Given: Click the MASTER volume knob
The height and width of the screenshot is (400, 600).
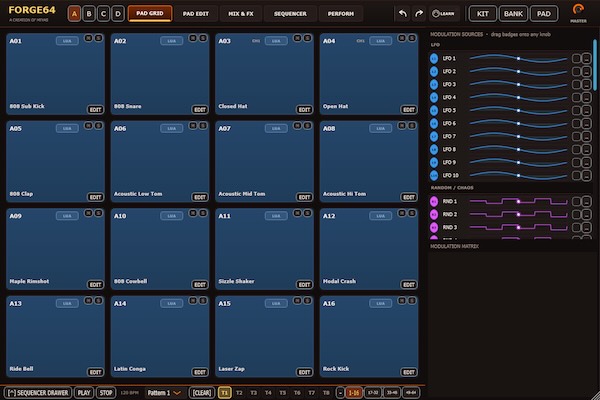Looking at the screenshot, I should (x=578, y=9).
